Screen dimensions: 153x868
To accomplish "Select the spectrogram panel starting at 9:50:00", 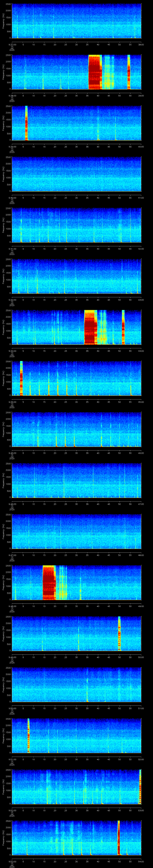I will point(76,685).
